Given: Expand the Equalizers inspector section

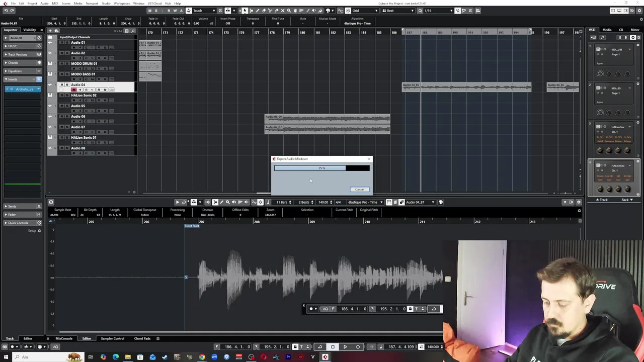Looking at the screenshot, I should (x=23, y=71).
